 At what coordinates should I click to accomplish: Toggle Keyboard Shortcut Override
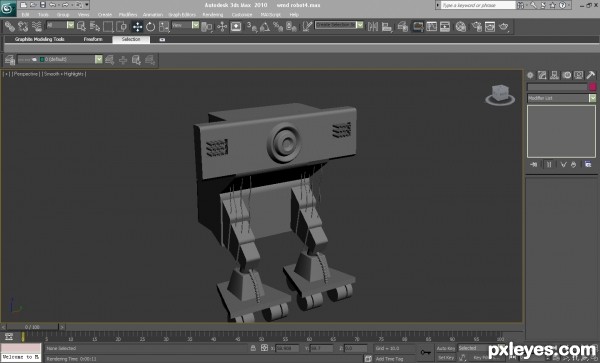tap(236, 26)
